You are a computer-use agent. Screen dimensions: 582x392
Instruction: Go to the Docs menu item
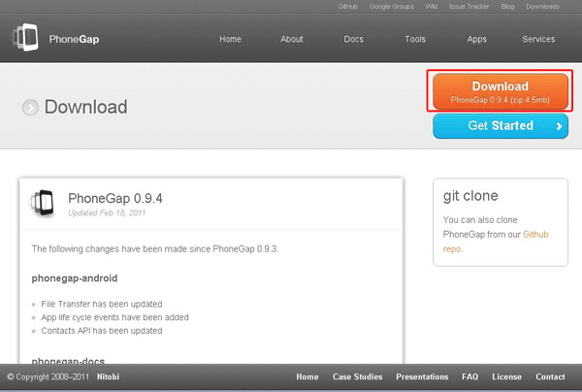point(353,39)
